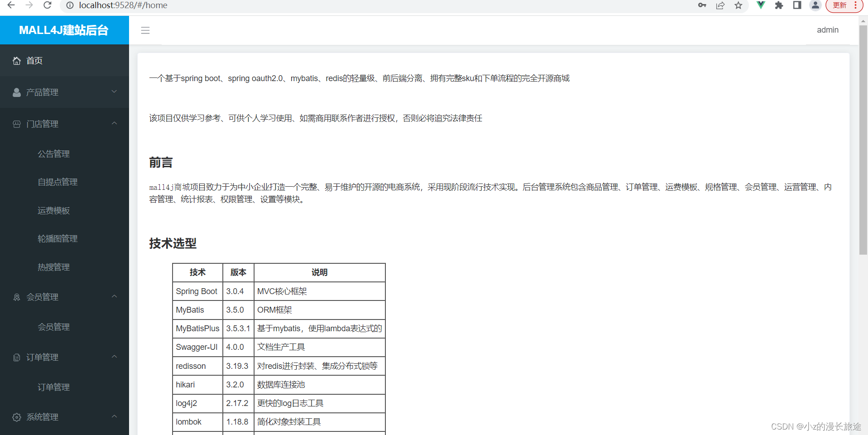The width and height of the screenshot is (868, 435).
Task: Reload the page with the refresh icon
Action: tap(48, 5)
